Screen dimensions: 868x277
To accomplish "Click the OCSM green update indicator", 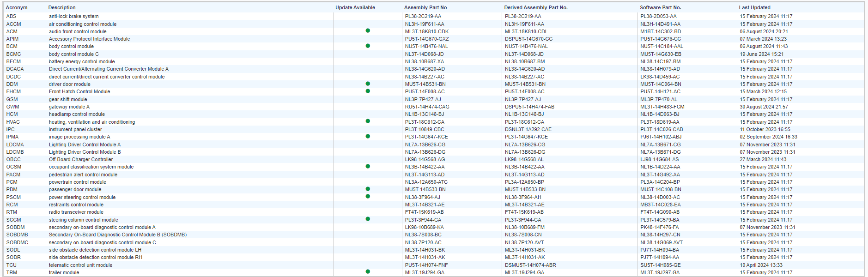I will tap(368, 166).
